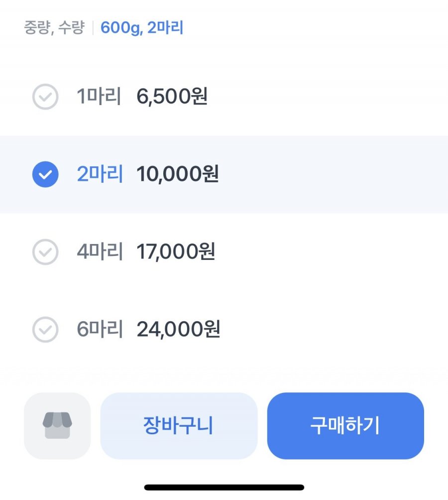
Task: Tap the divider beside 중량, 수량
Action: (x=93, y=28)
